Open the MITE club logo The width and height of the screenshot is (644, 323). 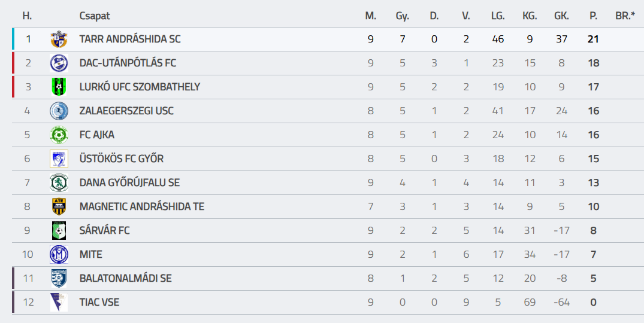pyautogui.click(x=59, y=255)
